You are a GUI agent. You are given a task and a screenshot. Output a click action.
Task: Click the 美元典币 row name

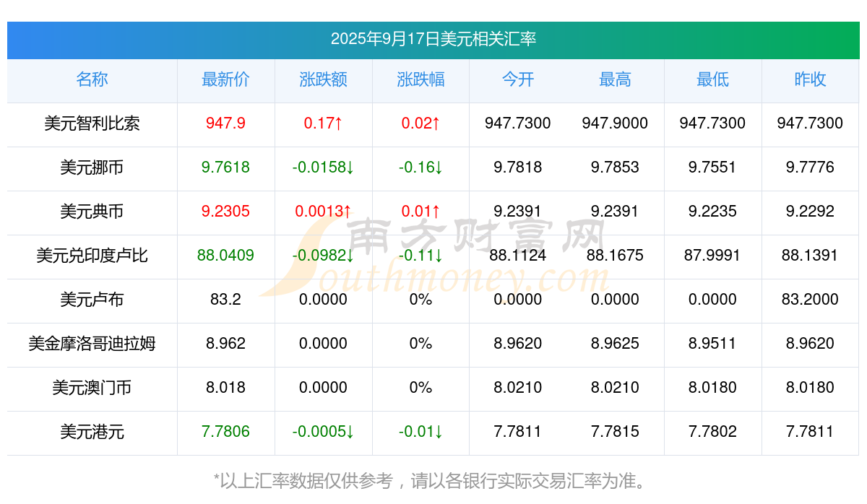(92, 212)
